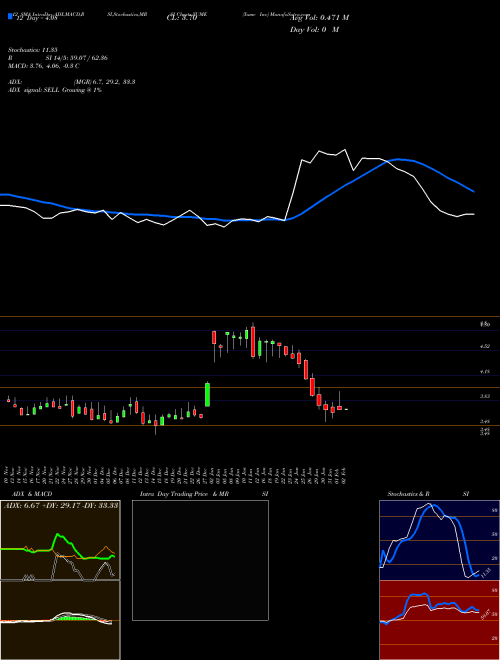
Task: Click 'Intra Day Trading Price & MR' panel title
Action: click(184, 494)
